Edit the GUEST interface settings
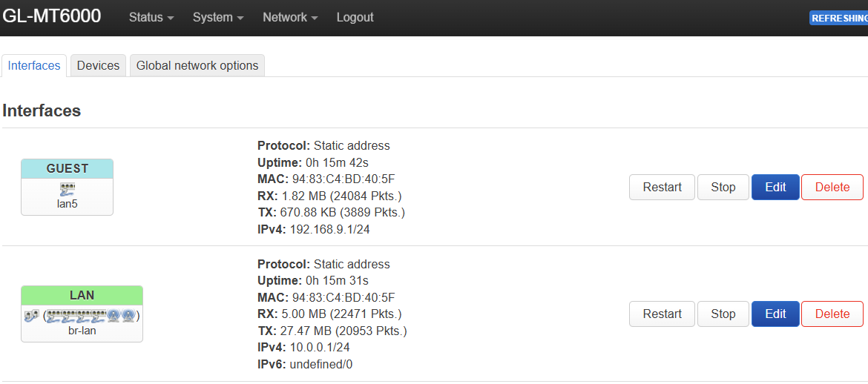The image size is (868, 384). (775, 187)
